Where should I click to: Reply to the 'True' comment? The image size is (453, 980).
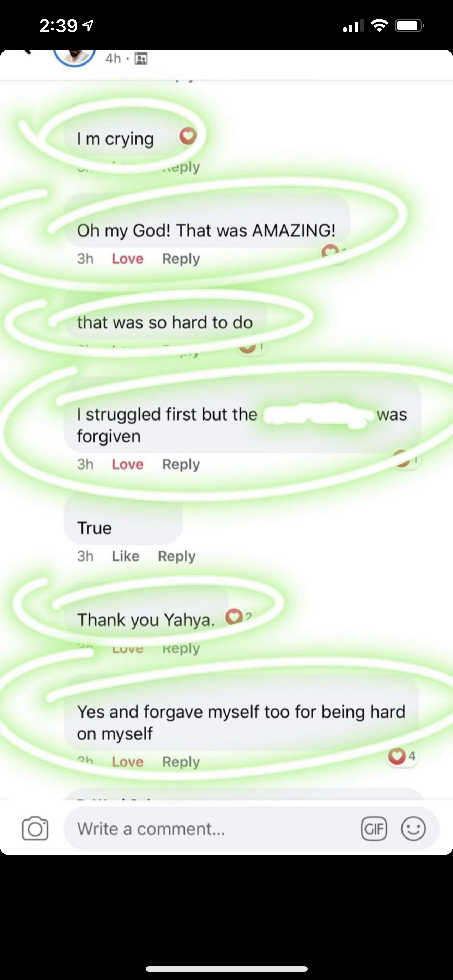[x=177, y=557]
